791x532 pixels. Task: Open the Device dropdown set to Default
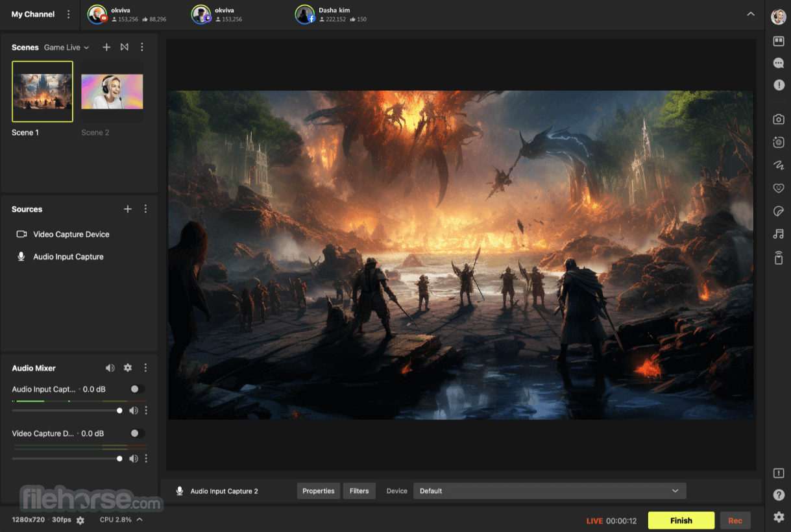point(550,491)
